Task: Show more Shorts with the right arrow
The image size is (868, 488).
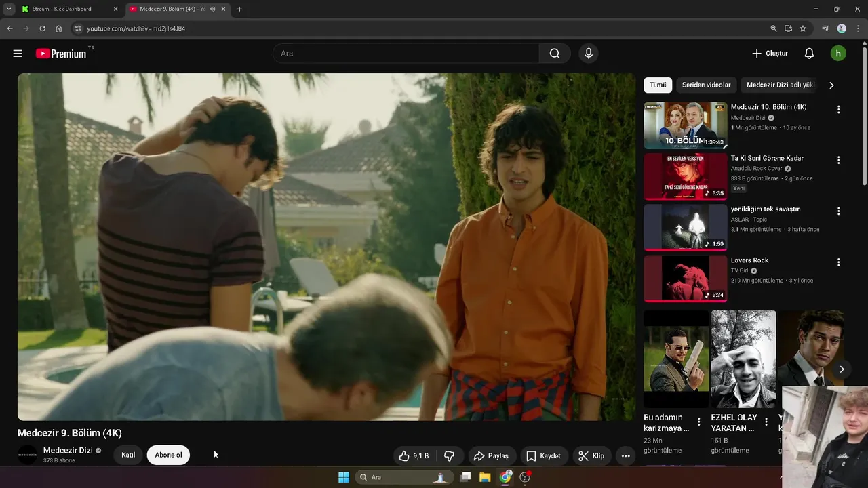Action: tap(842, 369)
